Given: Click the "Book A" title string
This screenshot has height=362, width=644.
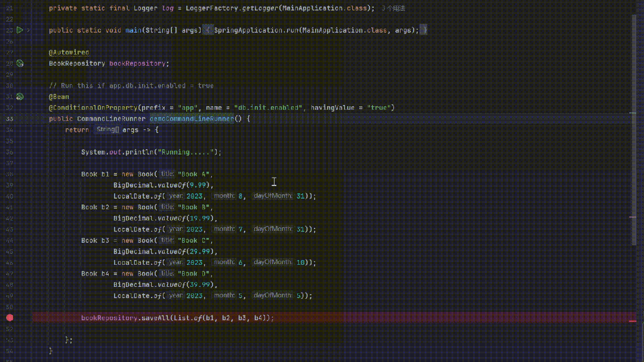Looking at the screenshot, I should pyautogui.click(x=193, y=174).
